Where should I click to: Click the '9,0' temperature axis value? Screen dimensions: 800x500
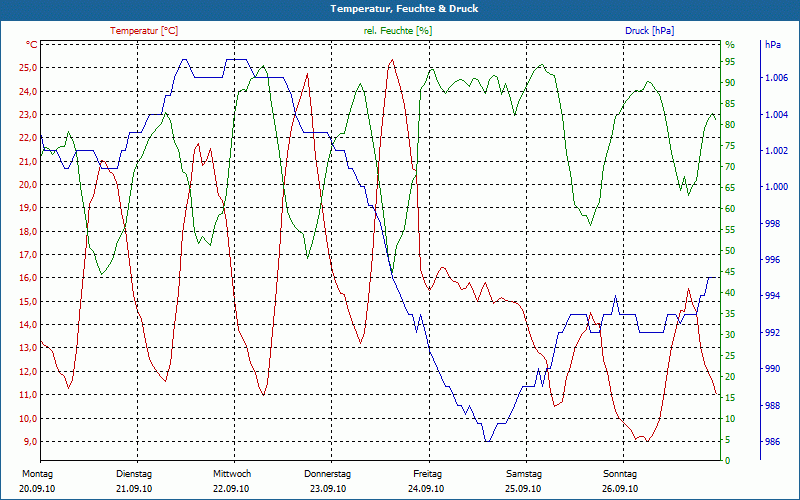click(x=31, y=441)
